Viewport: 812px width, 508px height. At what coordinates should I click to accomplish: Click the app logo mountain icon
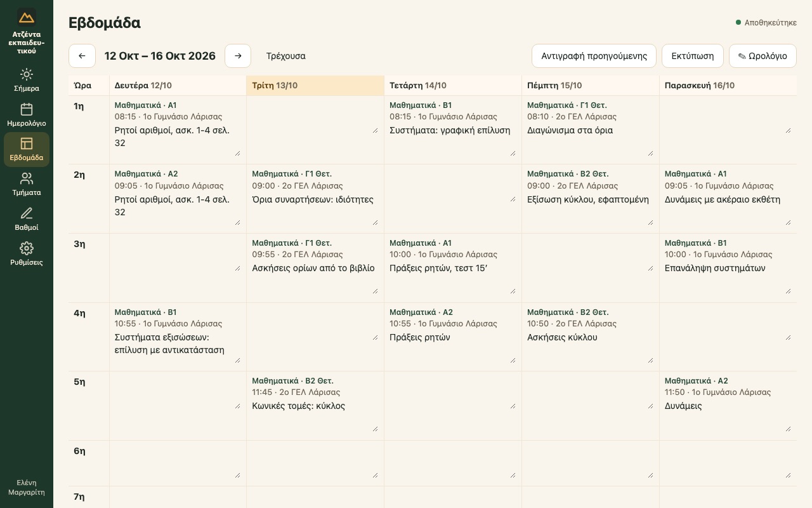[x=27, y=17]
